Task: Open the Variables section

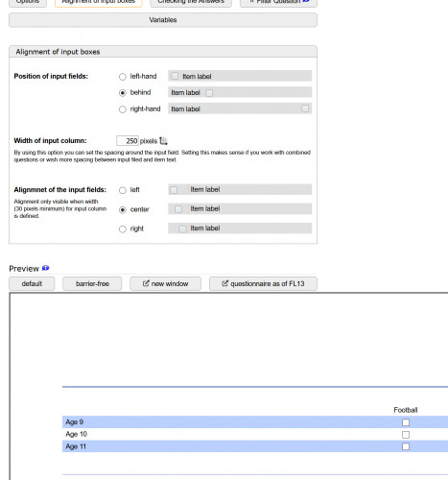Action: (163, 20)
